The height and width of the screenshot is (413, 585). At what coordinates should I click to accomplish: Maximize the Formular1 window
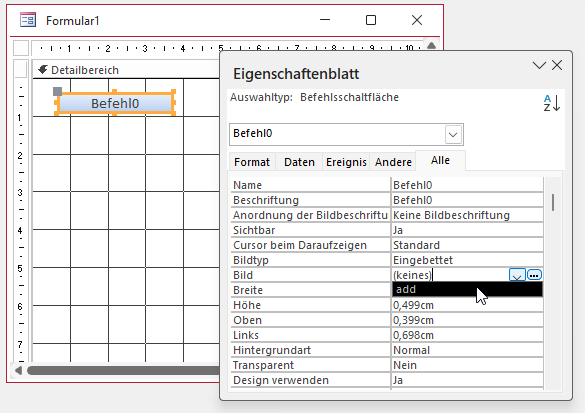coord(371,20)
